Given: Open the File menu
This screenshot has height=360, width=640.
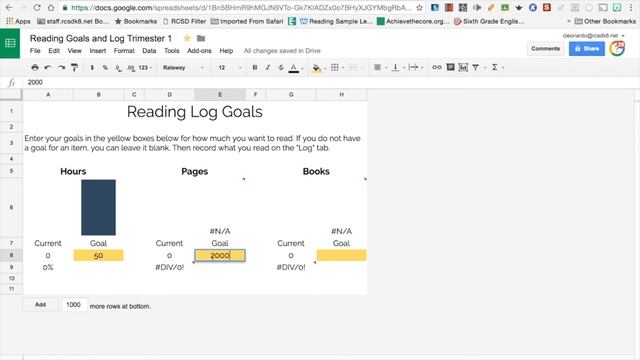Looking at the screenshot, I should (x=35, y=51).
